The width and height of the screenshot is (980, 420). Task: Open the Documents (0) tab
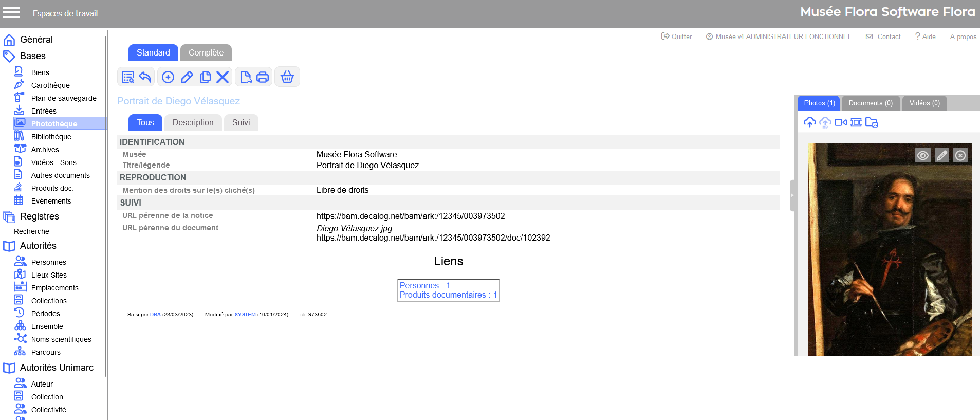click(x=871, y=103)
